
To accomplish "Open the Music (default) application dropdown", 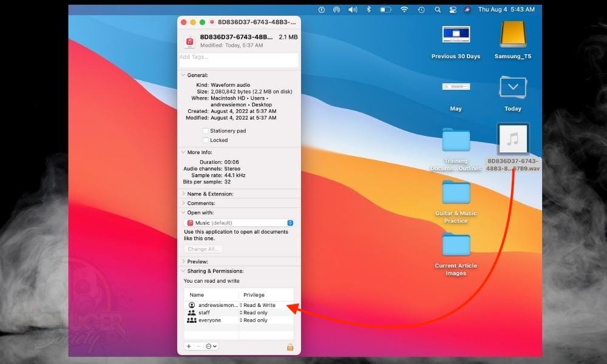I will (239, 223).
